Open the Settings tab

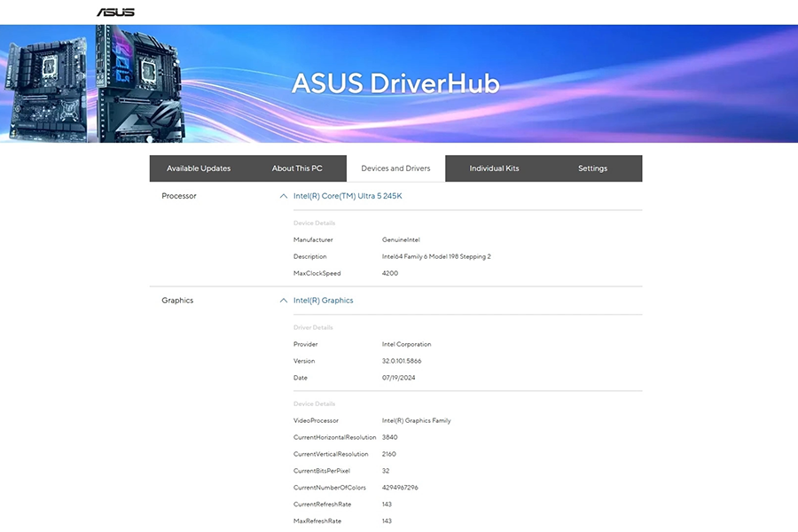click(592, 168)
